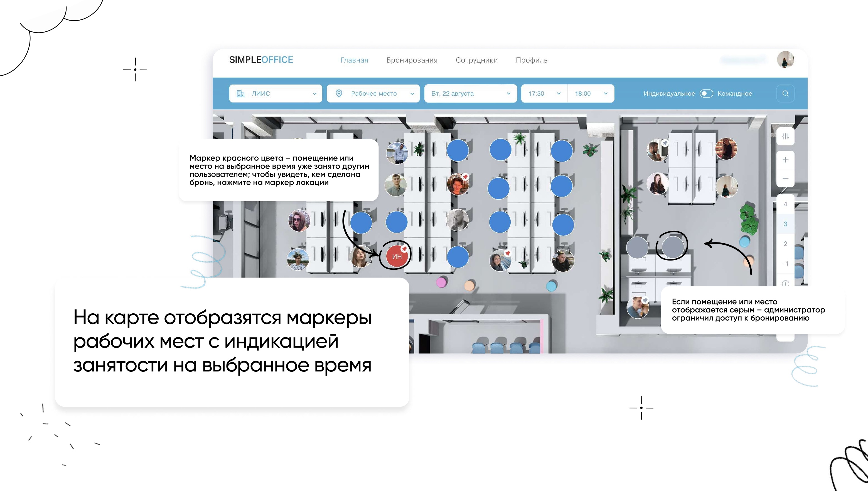Zoom out with the minus icon
868x491 pixels.
pos(785,178)
